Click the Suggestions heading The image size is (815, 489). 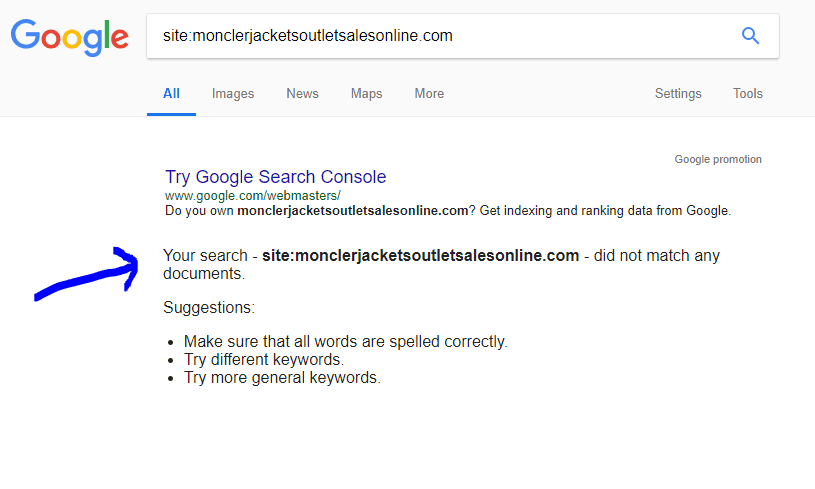(x=209, y=307)
